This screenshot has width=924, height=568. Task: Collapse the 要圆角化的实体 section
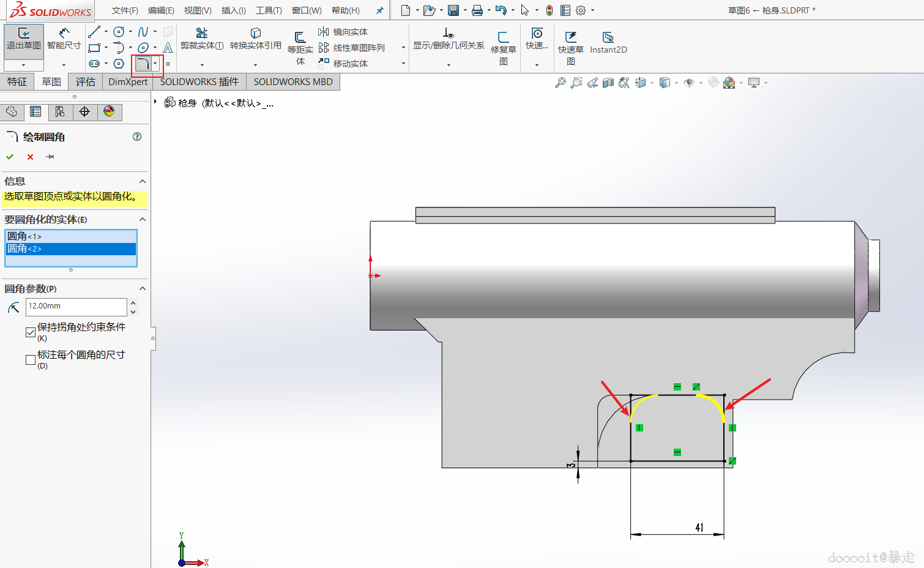click(x=143, y=219)
